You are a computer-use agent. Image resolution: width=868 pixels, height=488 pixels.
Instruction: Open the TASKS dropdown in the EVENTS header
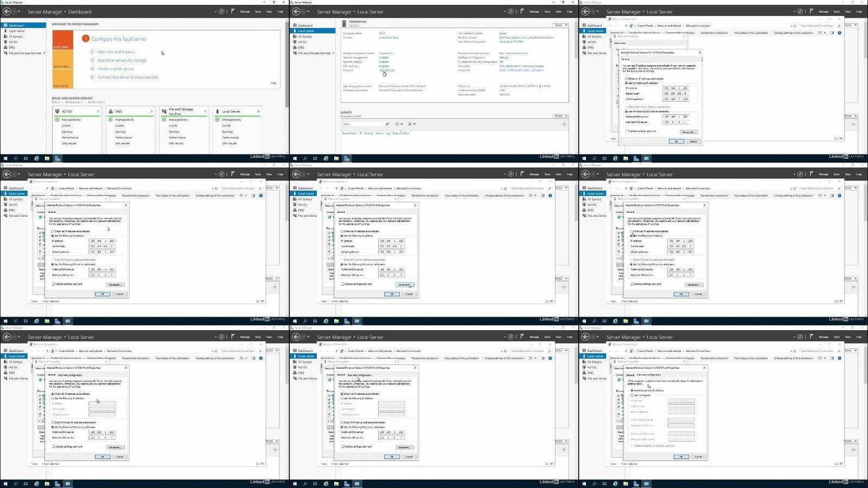561,116
